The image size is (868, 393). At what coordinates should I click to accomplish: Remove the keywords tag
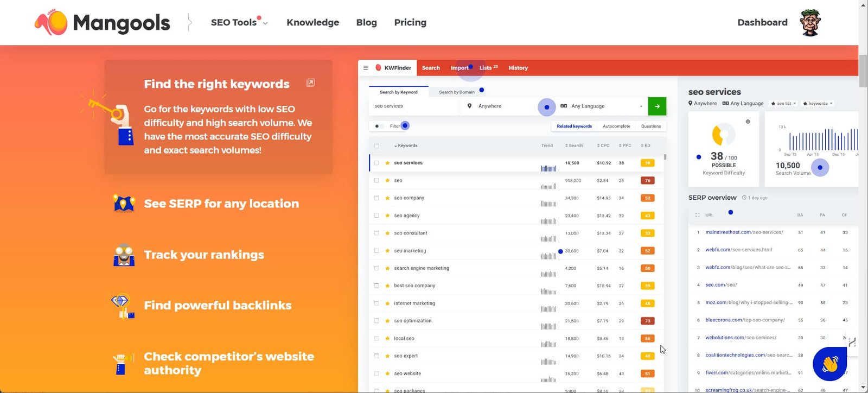coord(831,104)
